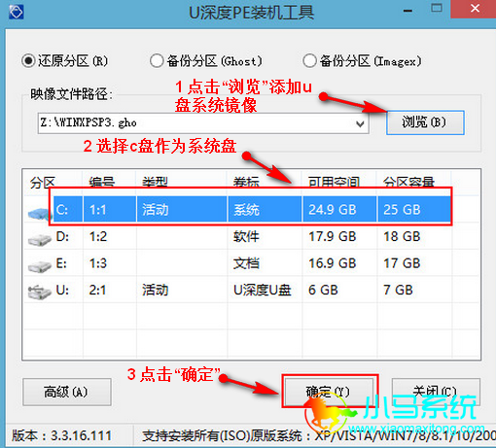
Task: Select the 备份分区 (Ghost) radio button
Action: click(157, 60)
